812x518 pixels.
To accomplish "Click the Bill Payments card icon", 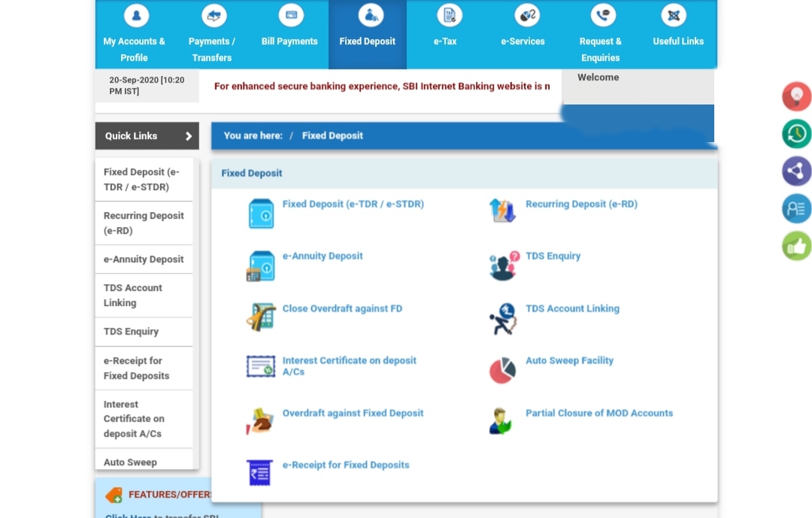I will click(291, 15).
